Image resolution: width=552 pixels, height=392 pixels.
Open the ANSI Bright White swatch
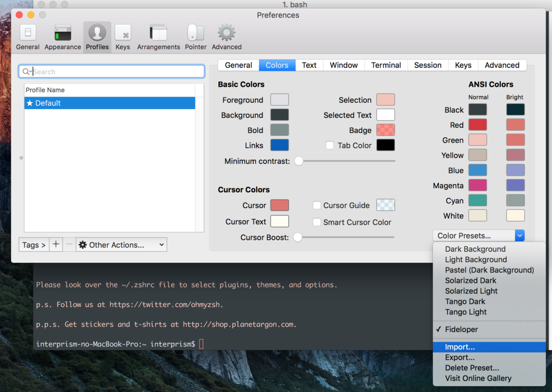(515, 215)
